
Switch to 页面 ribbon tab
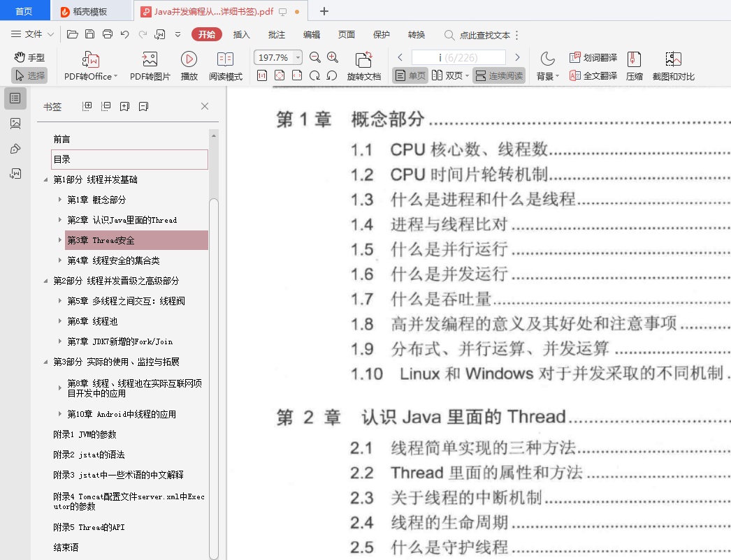pyautogui.click(x=347, y=34)
